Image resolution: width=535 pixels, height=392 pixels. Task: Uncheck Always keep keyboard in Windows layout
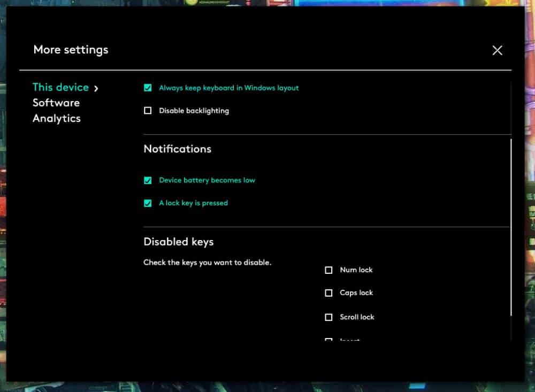coord(148,88)
